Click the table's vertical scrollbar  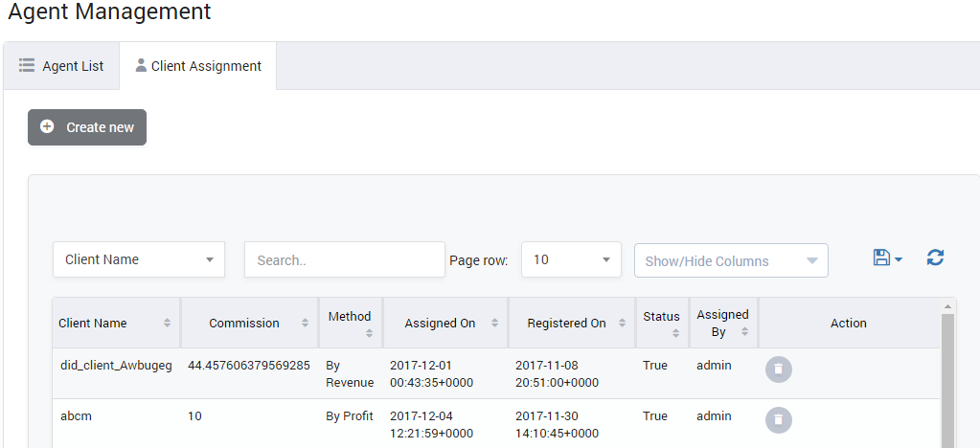948,383
